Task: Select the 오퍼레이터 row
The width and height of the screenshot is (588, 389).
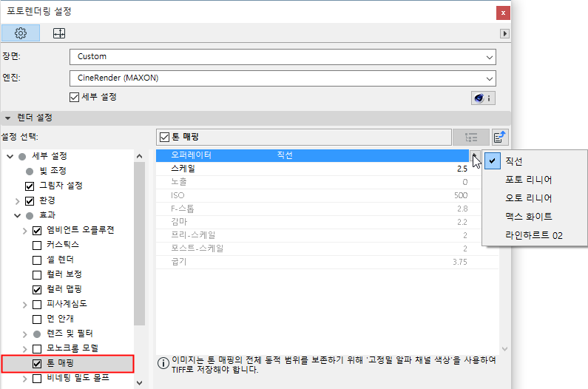Action: [x=312, y=155]
